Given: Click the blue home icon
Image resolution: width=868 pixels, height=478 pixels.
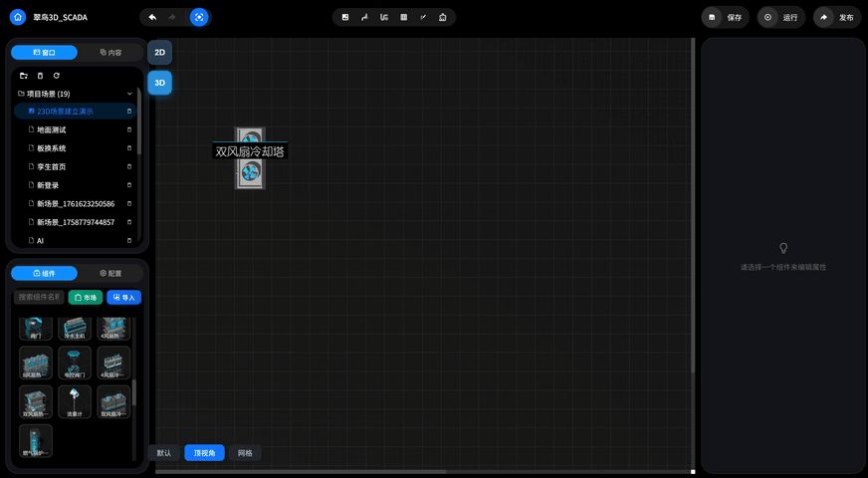Looking at the screenshot, I should pos(18,17).
